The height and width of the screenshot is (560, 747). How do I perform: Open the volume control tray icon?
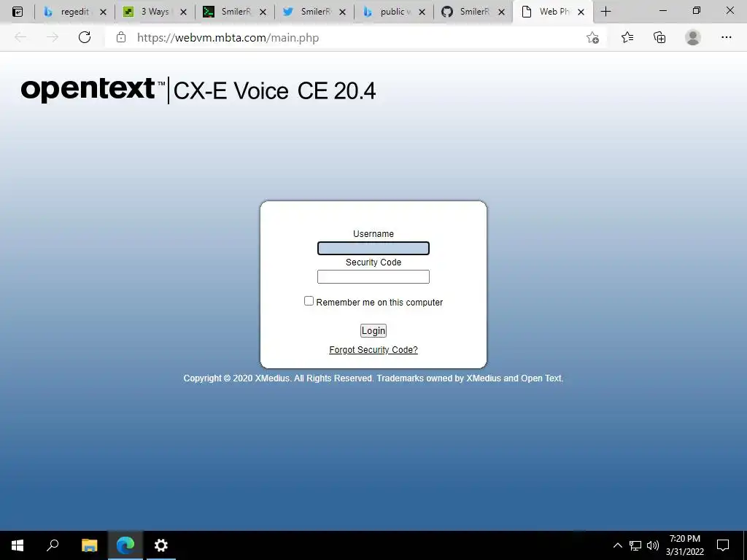653,545
